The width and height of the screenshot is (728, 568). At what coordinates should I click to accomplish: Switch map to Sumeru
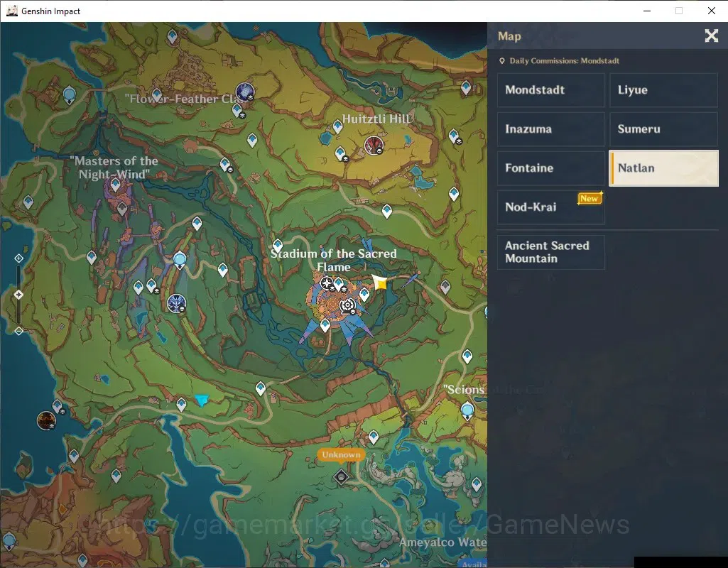point(663,129)
